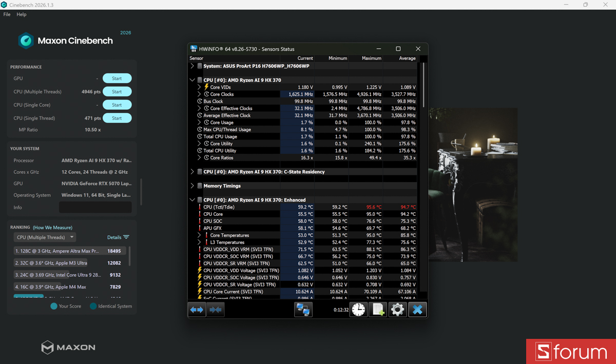Expand the Core Clocks row
The width and height of the screenshot is (616, 364).
[x=199, y=94]
